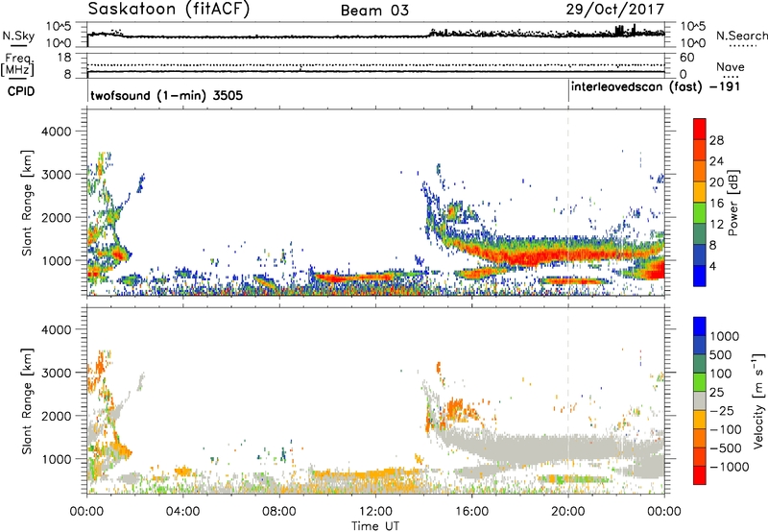Click the '2000' tick of power panel
The image size is (768, 532).
point(56,217)
